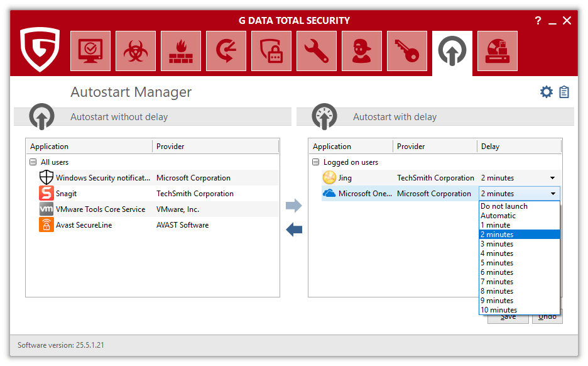Select 9 minutes delay option
Viewport: 588px width, 366px height.
click(520, 301)
